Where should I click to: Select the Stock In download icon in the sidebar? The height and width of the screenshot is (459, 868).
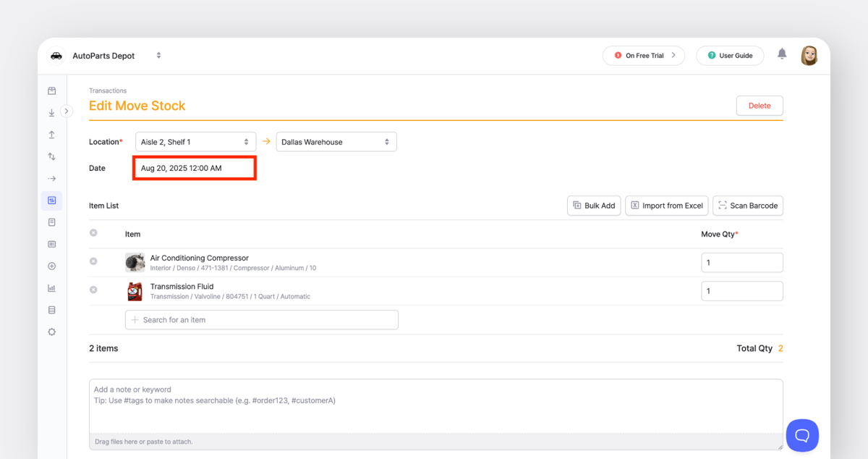click(x=51, y=112)
